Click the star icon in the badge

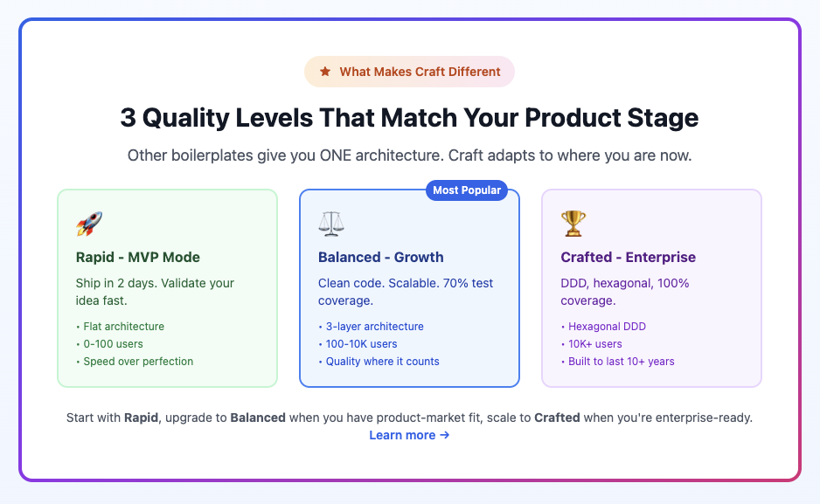click(x=325, y=72)
